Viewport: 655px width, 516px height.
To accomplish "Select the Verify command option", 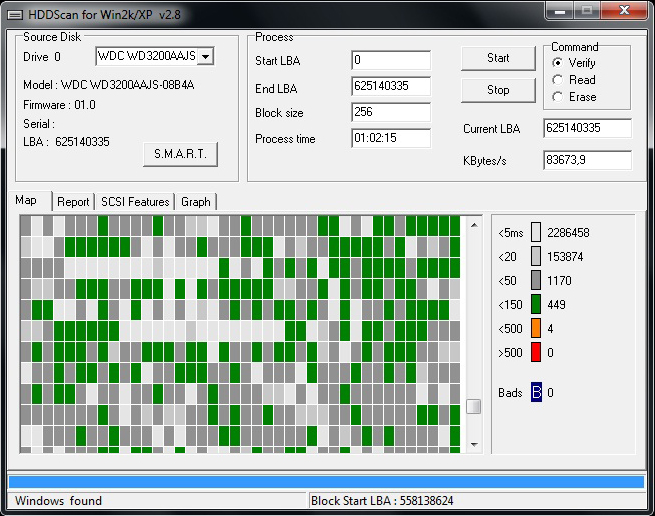I will pos(558,63).
